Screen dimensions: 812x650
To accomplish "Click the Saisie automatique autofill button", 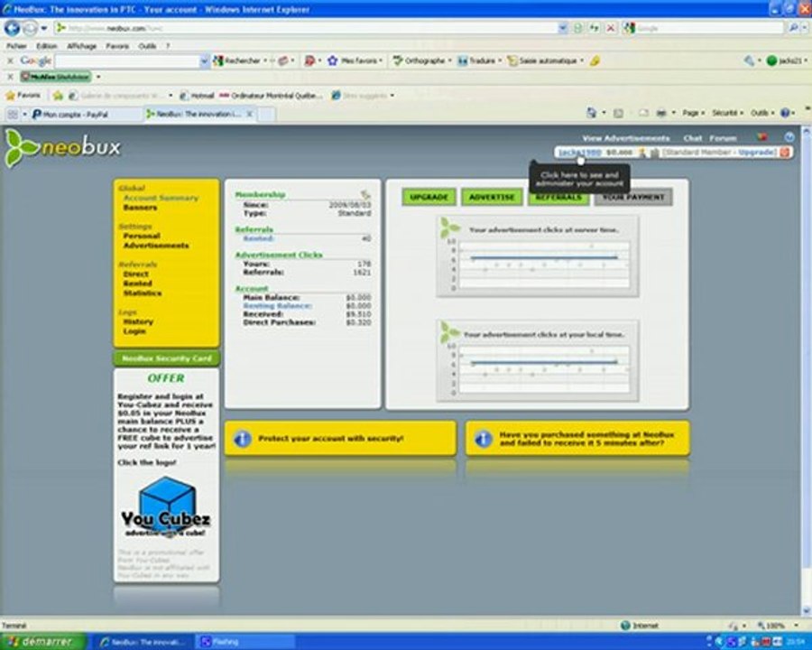I will coord(545,60).
